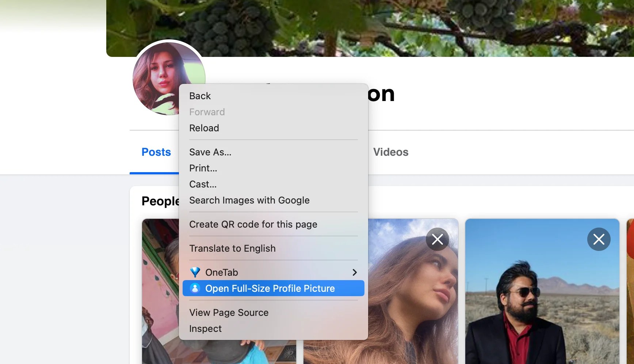The image size is (634, 364).
Task: Click the blue profile icon beside Open Full-Size
Action: 195,288
